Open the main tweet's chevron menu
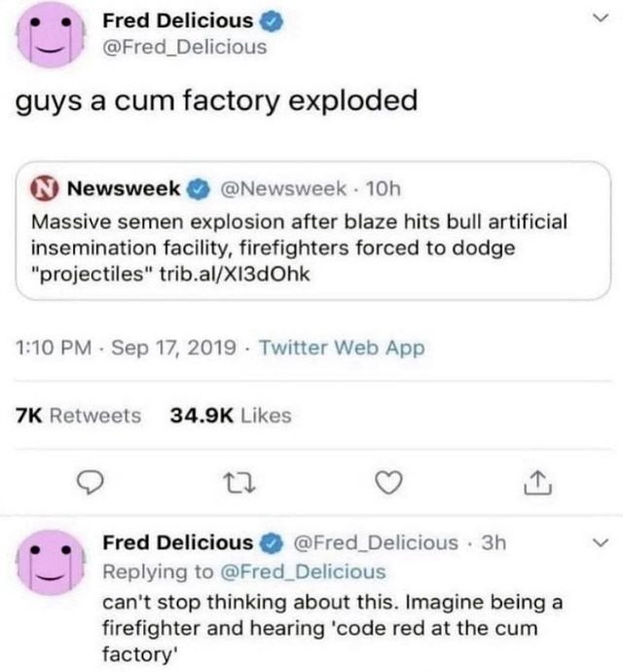The image size is (623, 672). click(600, 18)
